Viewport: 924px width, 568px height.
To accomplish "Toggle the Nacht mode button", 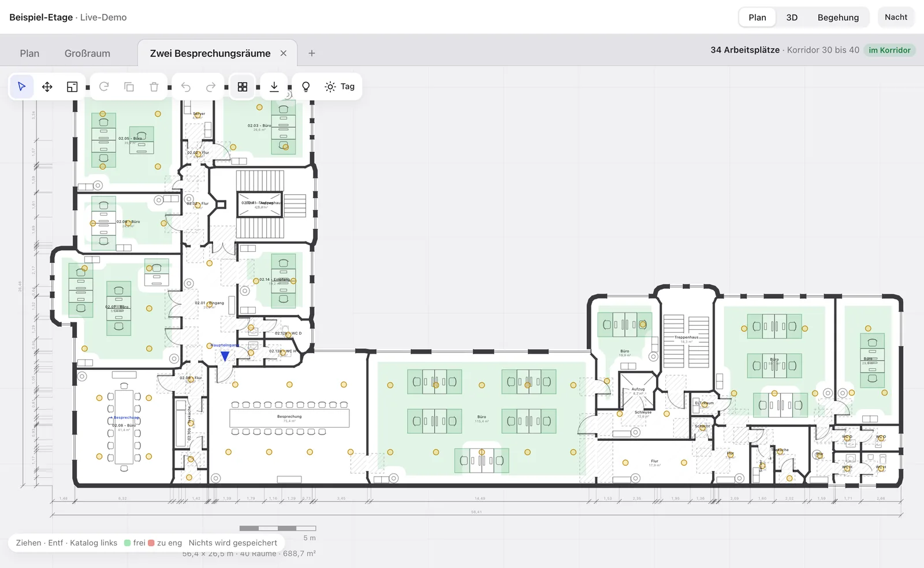I will click(896, 17).
